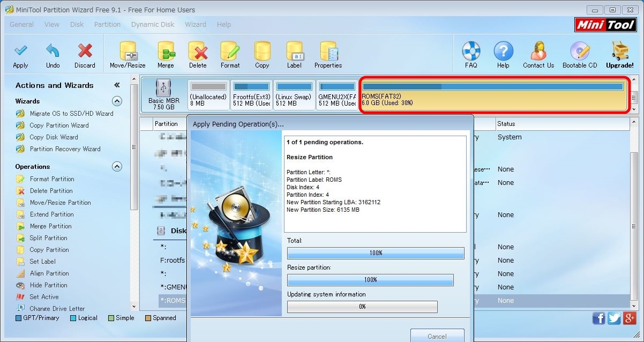Image resolution: width=644 pixels, height=342 pixels.
Task: Open the Properties toolbar icon
Action: coord(328,51)
